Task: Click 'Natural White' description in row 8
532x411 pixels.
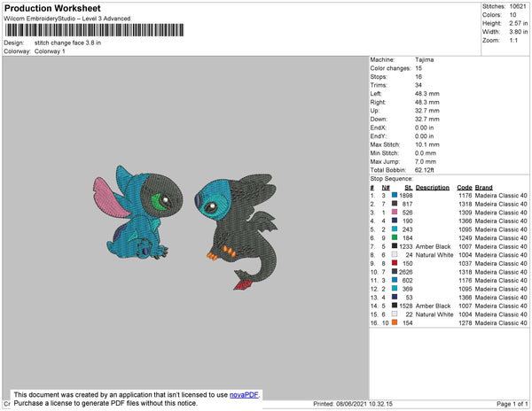Action: coord(434,255)
